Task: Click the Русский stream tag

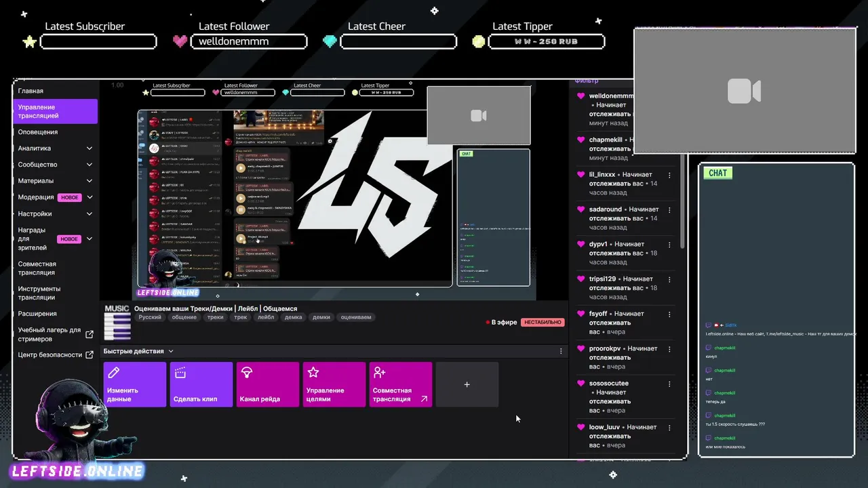Action: 150,317
